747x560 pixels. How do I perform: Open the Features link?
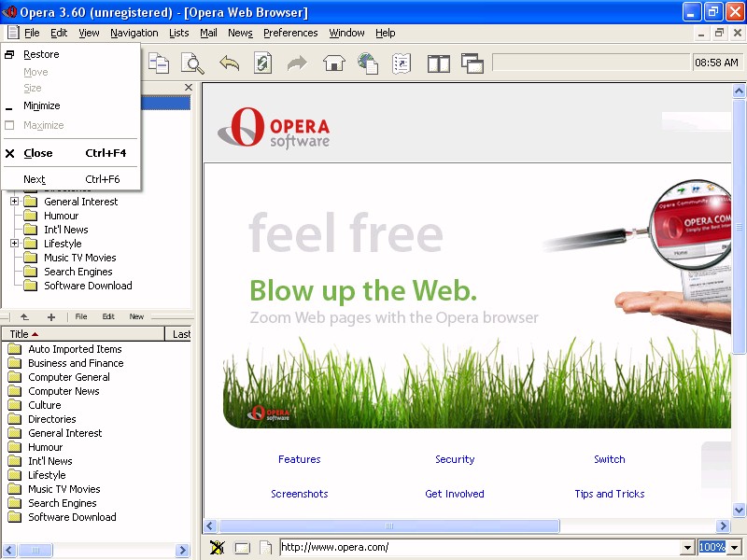(x=299, y=459)
